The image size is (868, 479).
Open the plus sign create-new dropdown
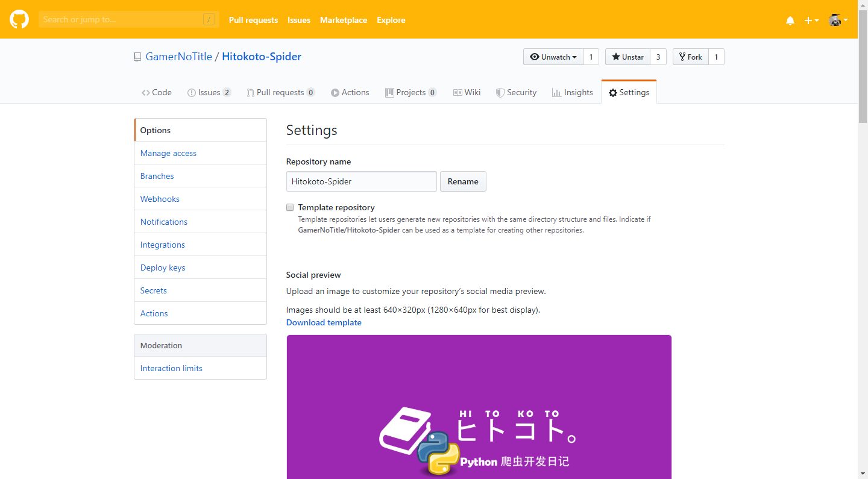tap(811, 20)
